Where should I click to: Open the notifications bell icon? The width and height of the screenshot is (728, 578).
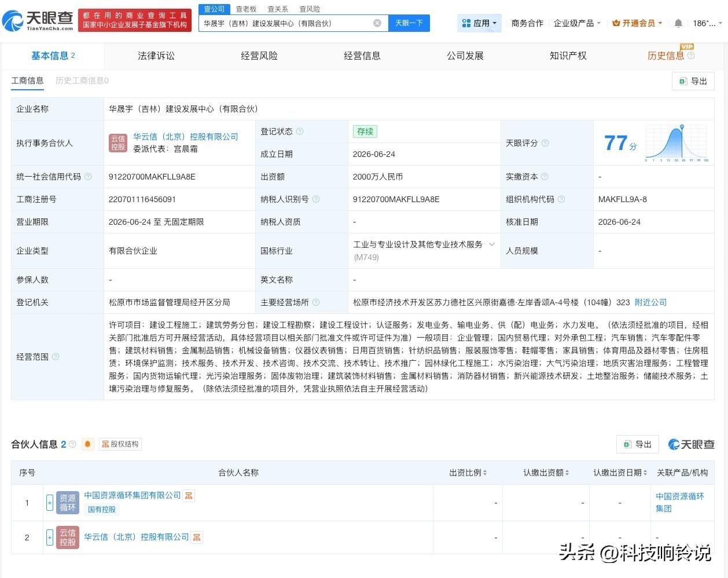(678, 23)
